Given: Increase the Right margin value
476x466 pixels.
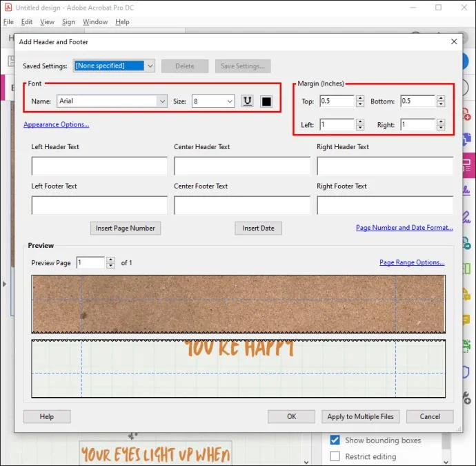Looking at the screenshot, I should [441, 122].
